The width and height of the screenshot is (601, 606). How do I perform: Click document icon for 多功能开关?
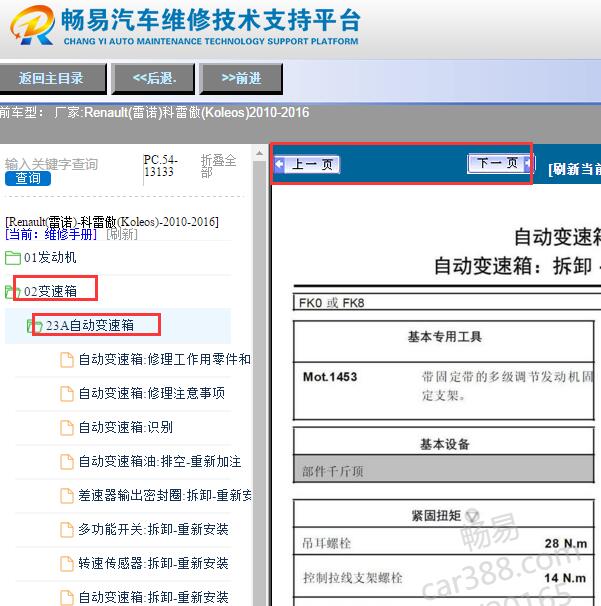67,529
